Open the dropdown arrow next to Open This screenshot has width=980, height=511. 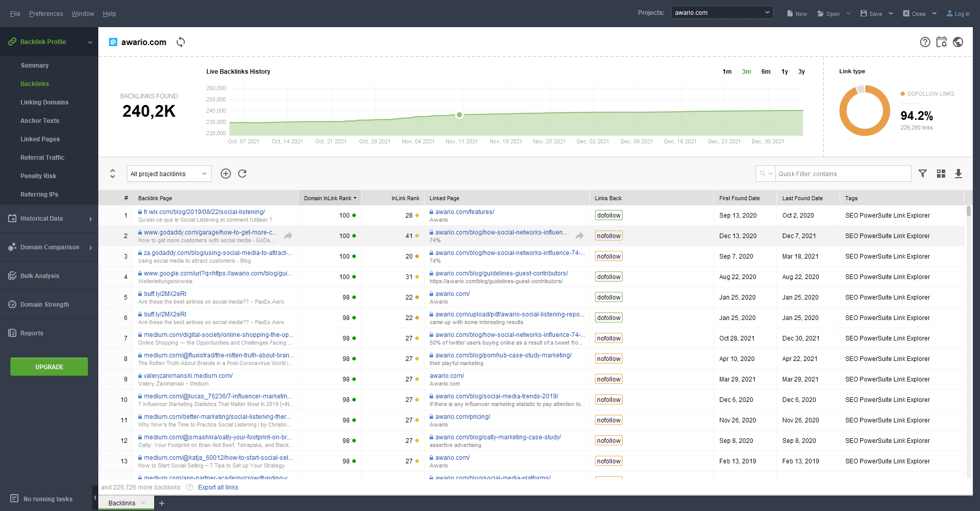(x=848, y=13)
